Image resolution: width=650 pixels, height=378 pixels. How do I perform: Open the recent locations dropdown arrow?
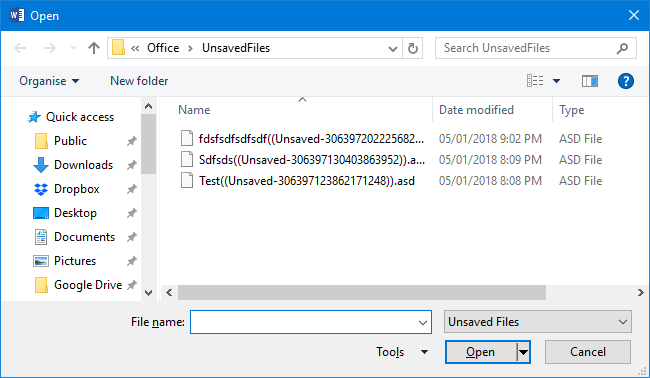click(x=73, y=48)
